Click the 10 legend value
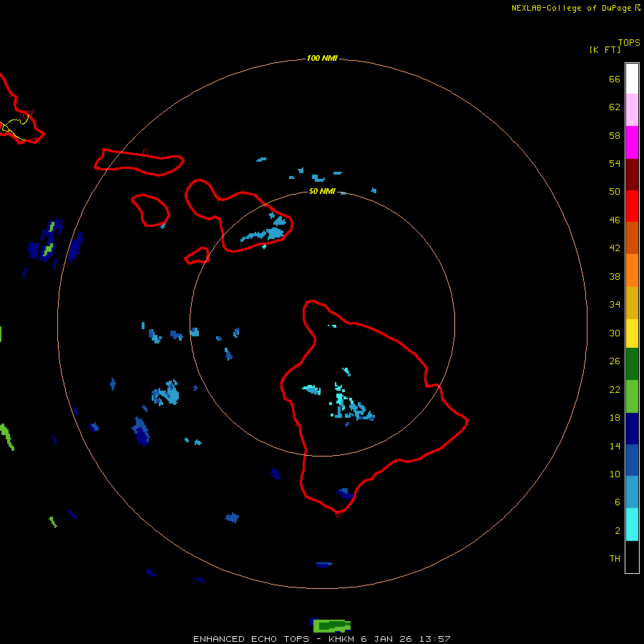644x644 pixels. pyautogui.click(x=615, y=474)
